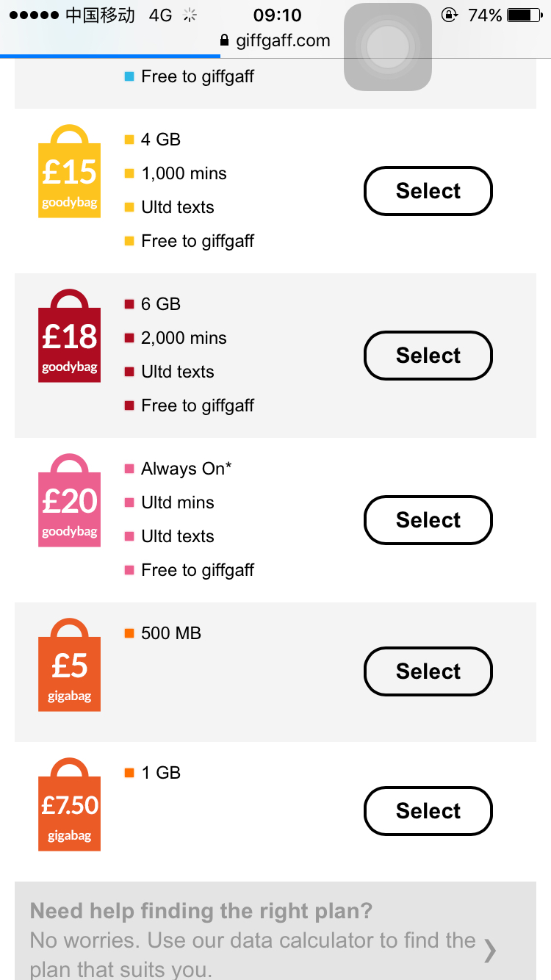The image size is (551, 980).
Task: Select the £18 goodybag plan
Action: click(x=428, y=356)
